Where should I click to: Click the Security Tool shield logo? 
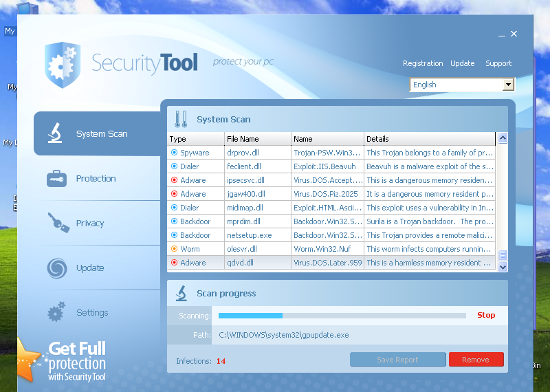point(63,65)
